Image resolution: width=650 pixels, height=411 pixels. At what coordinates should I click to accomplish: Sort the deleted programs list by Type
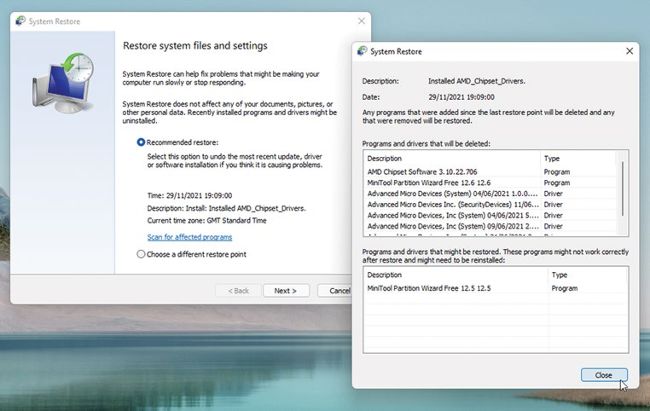click(580, 158)
